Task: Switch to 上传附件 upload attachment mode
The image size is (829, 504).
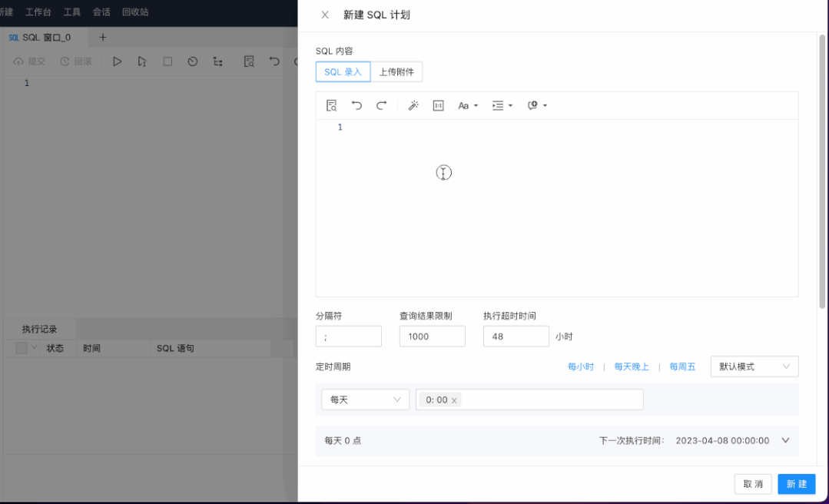Action: point(399,71)
